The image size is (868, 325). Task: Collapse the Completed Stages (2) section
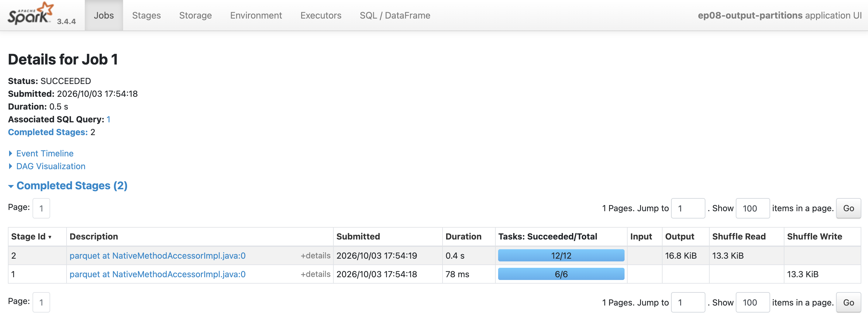click(68, 186)
